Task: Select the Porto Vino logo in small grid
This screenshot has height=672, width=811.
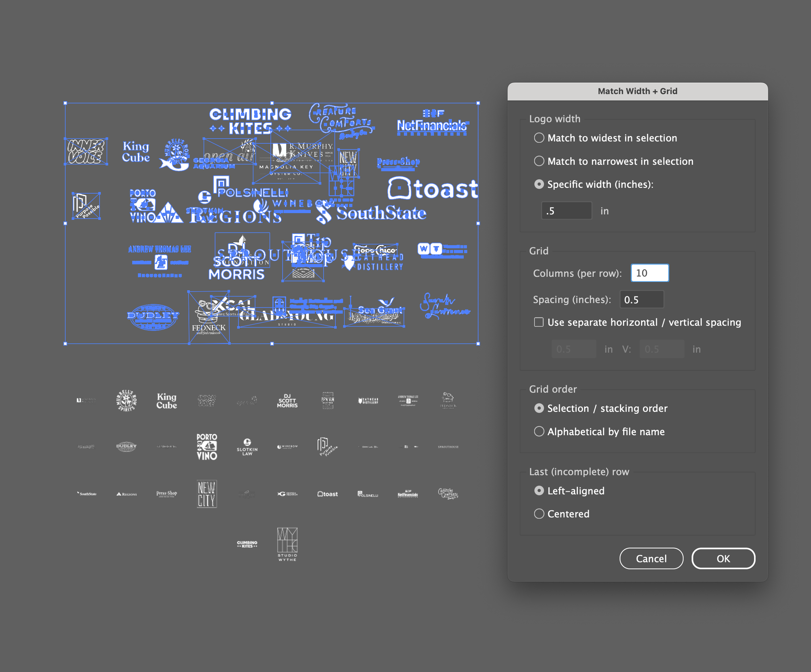Action: (207, 447)
